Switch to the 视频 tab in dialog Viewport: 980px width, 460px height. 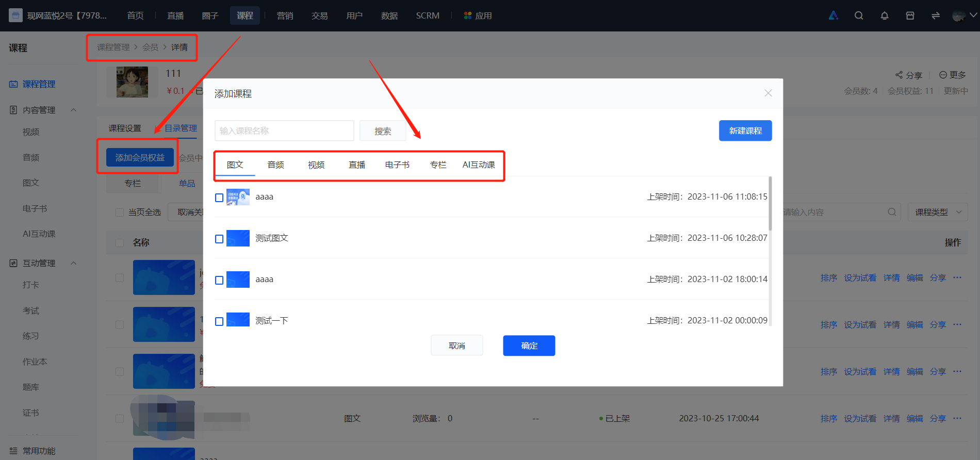pos(316,165)
